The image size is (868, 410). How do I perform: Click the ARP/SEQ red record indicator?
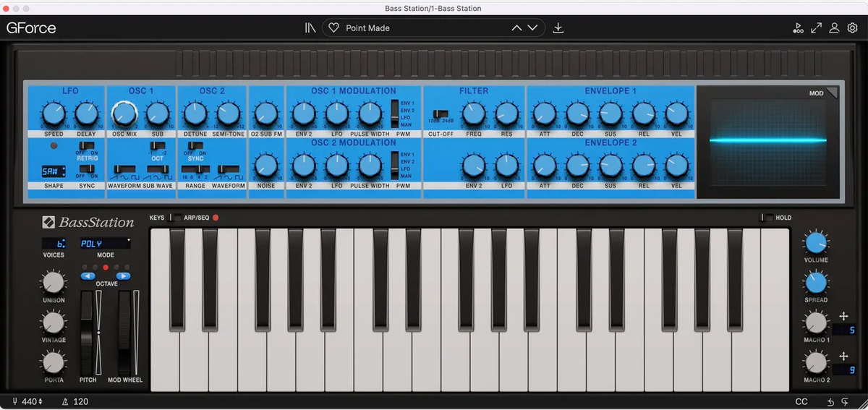tap(216, 217)
